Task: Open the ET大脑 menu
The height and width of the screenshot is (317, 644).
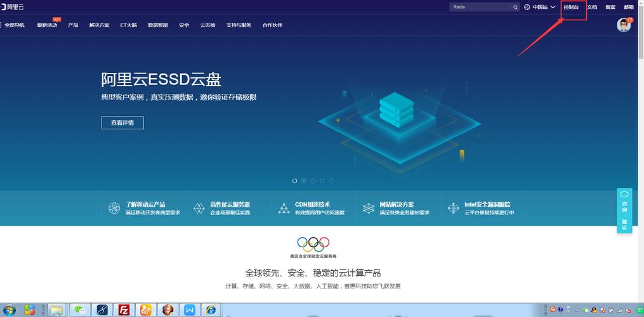Action: pos(129,25)
